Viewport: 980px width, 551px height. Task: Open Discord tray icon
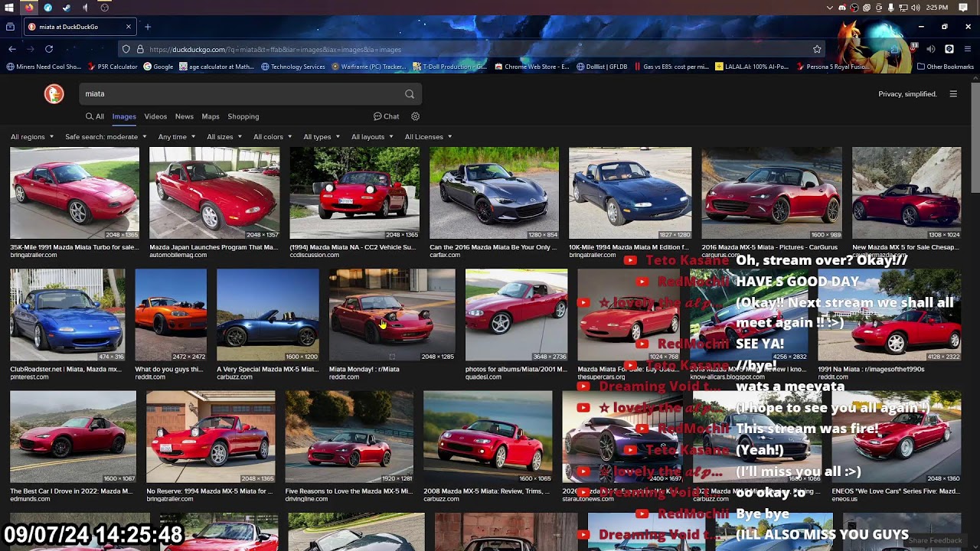[x=842, y=8]
